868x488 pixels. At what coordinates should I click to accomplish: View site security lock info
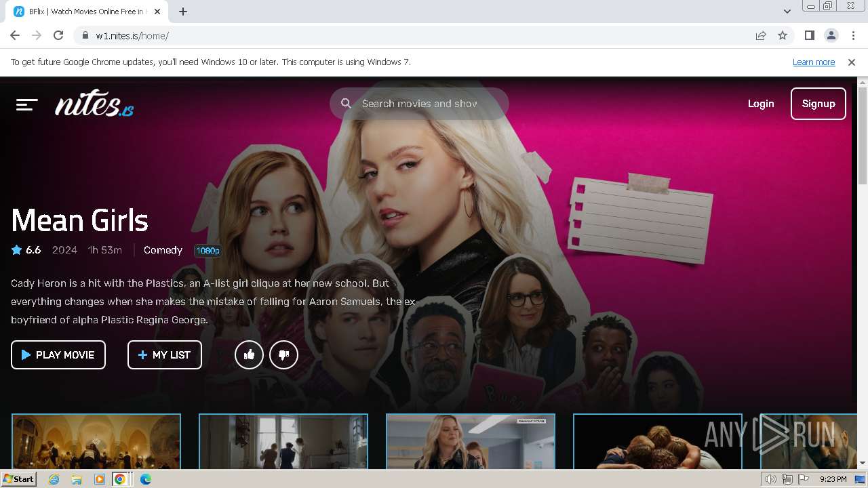tap(85, 36)
